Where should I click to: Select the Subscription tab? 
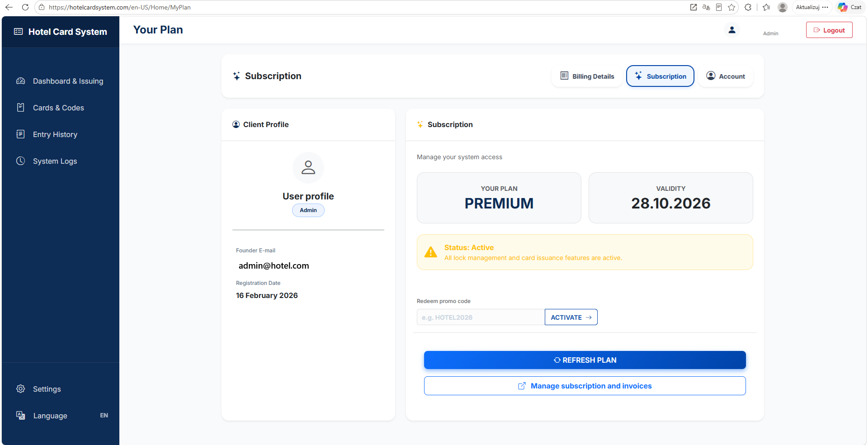660,76
